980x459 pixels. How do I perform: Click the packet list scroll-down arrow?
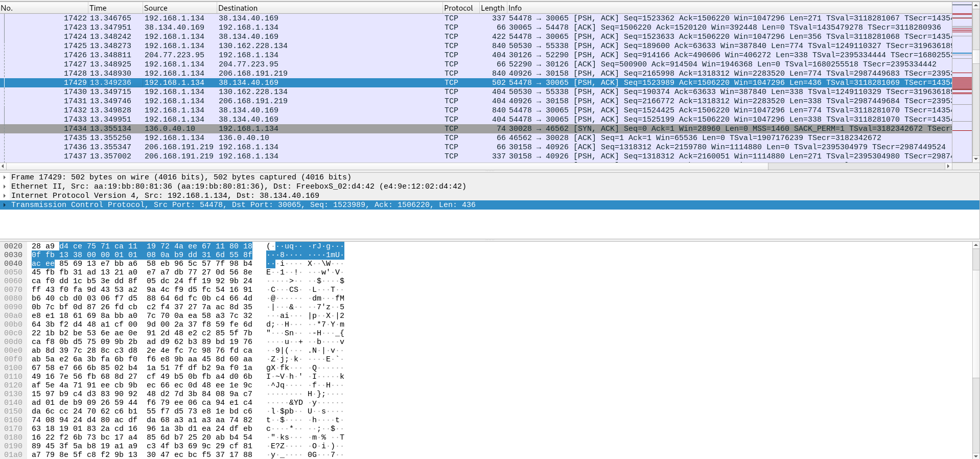976,159
